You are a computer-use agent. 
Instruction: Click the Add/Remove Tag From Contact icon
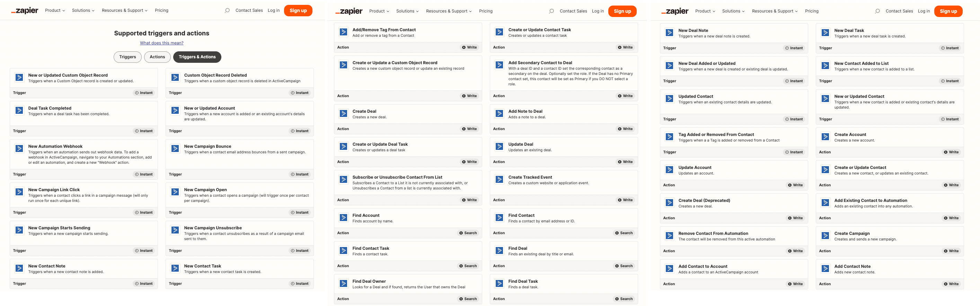[344, 32]
